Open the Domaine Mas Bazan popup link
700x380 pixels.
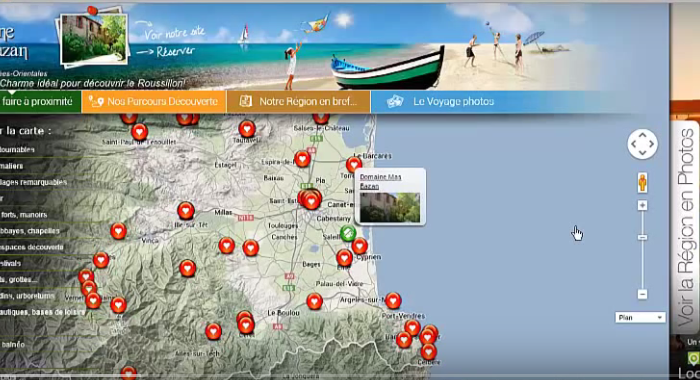pyautogui.click(x=380, y=181)
